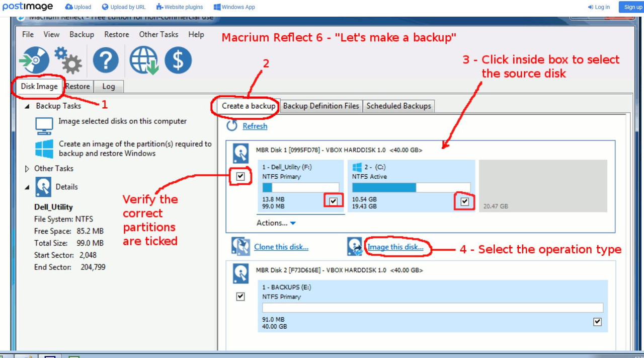Open the Backup menu

click(82, 34)
